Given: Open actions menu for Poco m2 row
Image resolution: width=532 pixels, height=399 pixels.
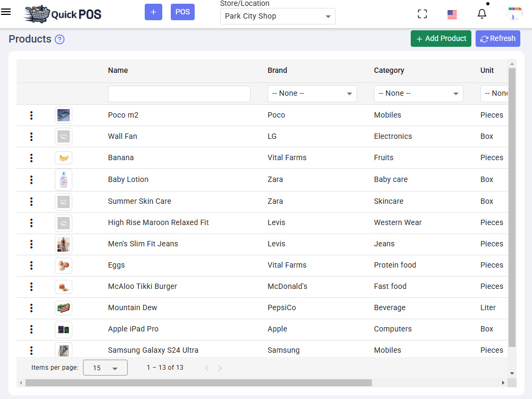Looking at the screenshot, I should 31,115.
